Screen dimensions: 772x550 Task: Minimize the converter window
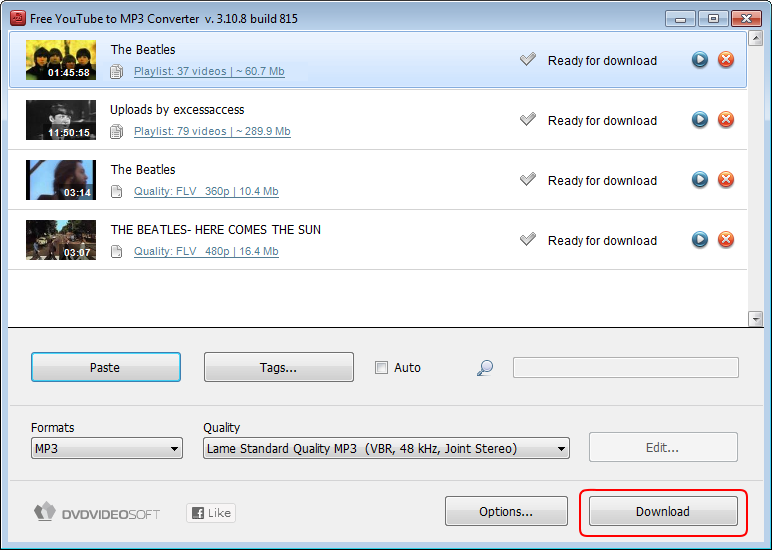pos(680,19)
